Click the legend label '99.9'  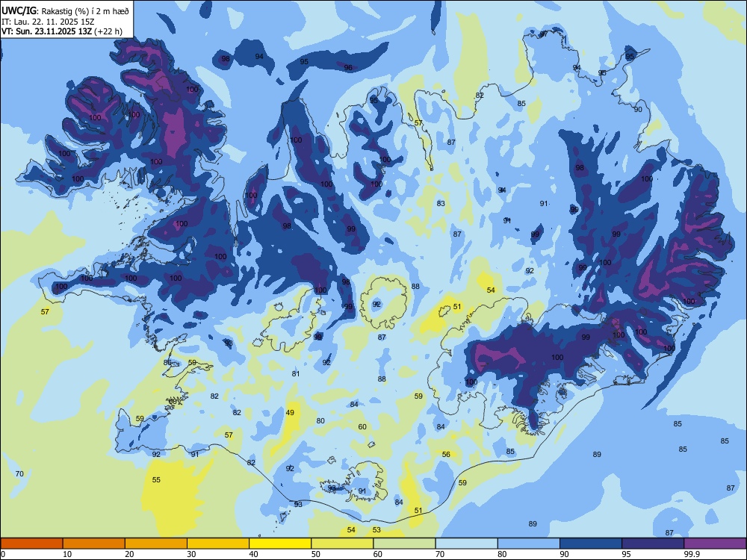[x=692, y=554]
